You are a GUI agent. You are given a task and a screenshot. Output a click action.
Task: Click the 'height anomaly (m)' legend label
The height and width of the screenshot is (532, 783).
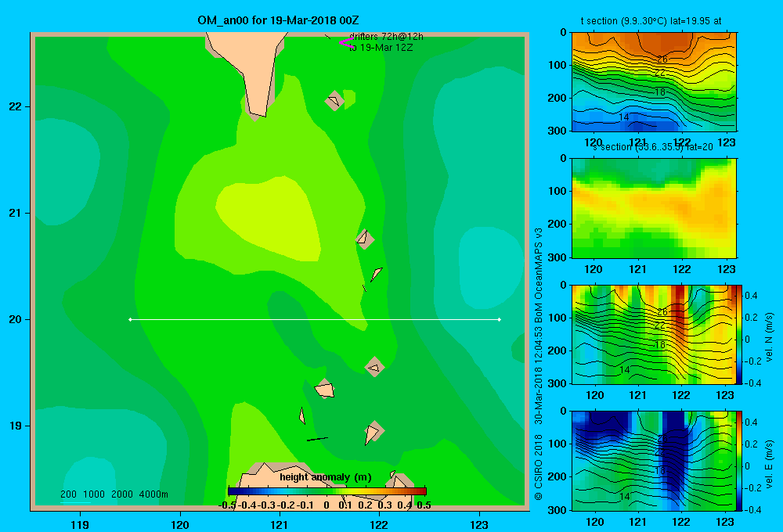326,477
